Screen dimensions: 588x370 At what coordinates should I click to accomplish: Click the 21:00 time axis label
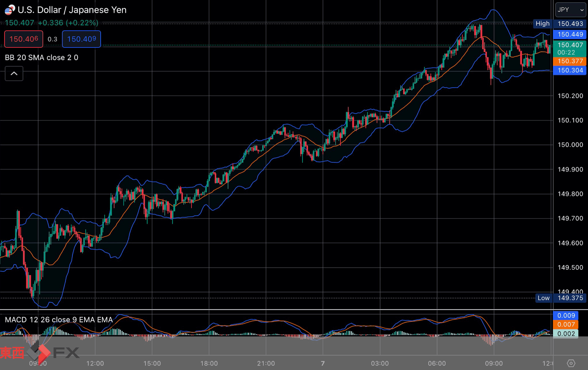(266, 363)
